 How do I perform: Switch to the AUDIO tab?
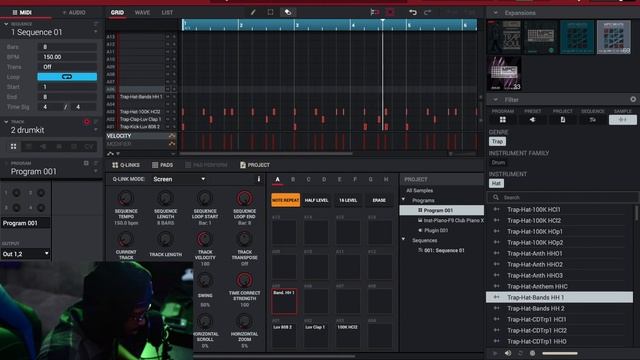click(74, 12)
